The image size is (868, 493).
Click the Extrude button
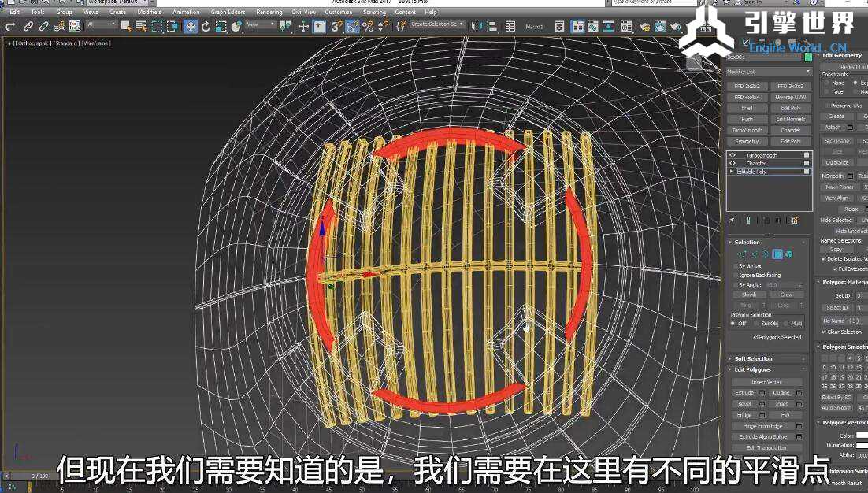tap(744, 392)
